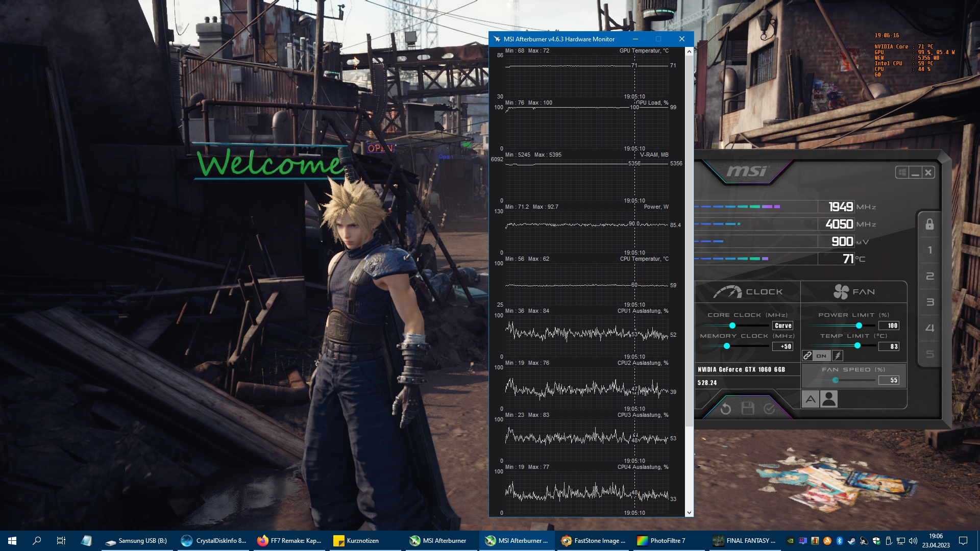Image resolution: width=980 pixels, height=551 pixels.
Task: Click the Windows startup icon in Afterburner header
Action: (902, 172)
